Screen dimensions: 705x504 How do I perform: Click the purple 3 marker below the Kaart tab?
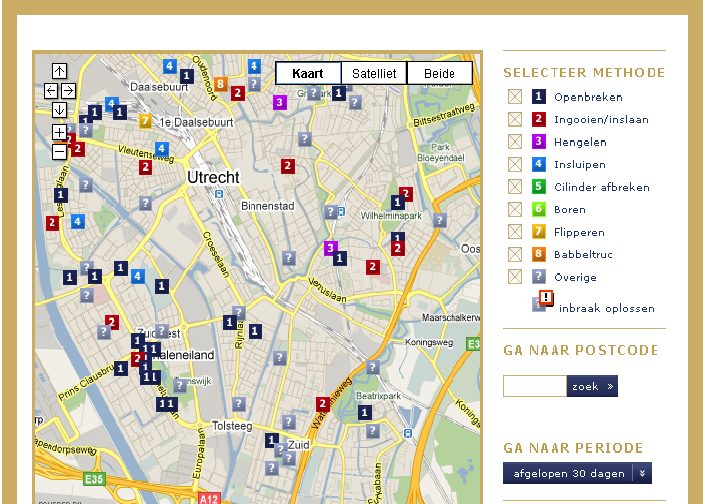280,103
